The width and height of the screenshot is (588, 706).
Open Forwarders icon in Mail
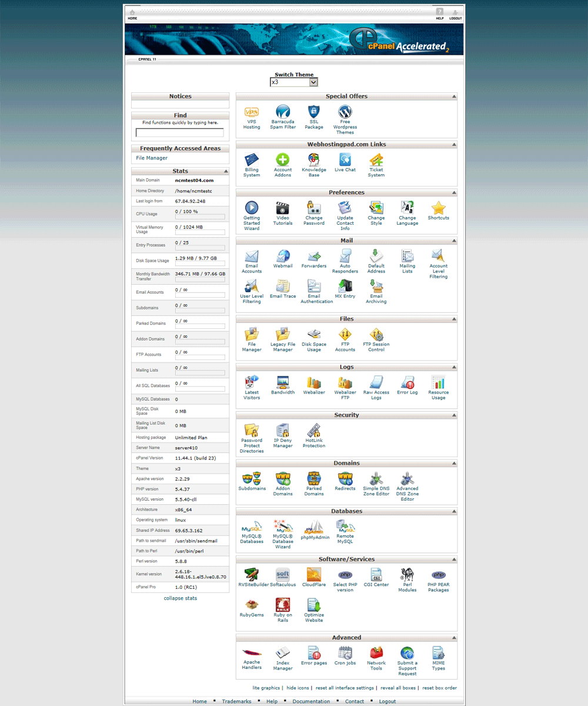point(314,256)
